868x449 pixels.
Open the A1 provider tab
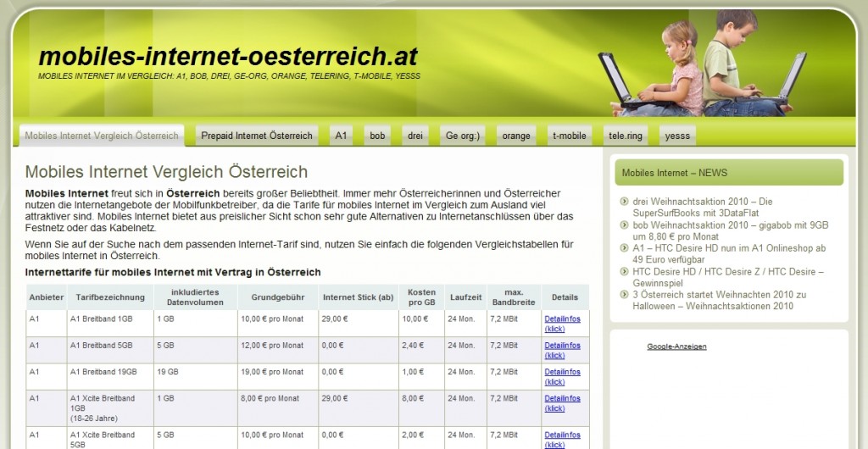click(x=341, y=136)
